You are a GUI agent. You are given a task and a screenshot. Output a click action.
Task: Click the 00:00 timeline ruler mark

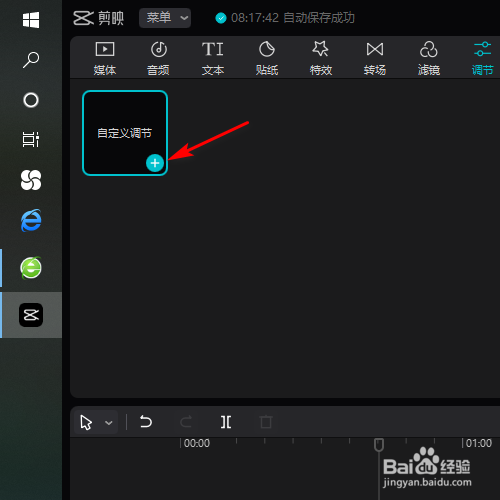(x=197, y=443)
